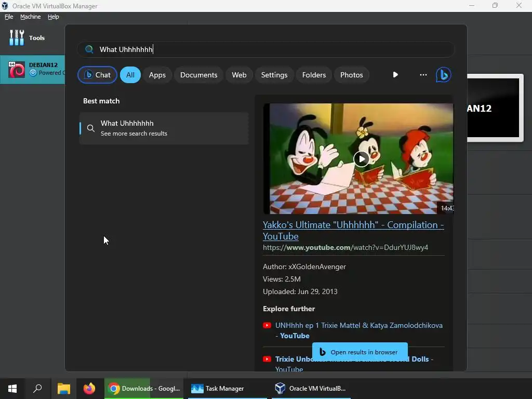Open the File menu in VirtualBox
Screen dimensions: 532x399
point(9,17)
